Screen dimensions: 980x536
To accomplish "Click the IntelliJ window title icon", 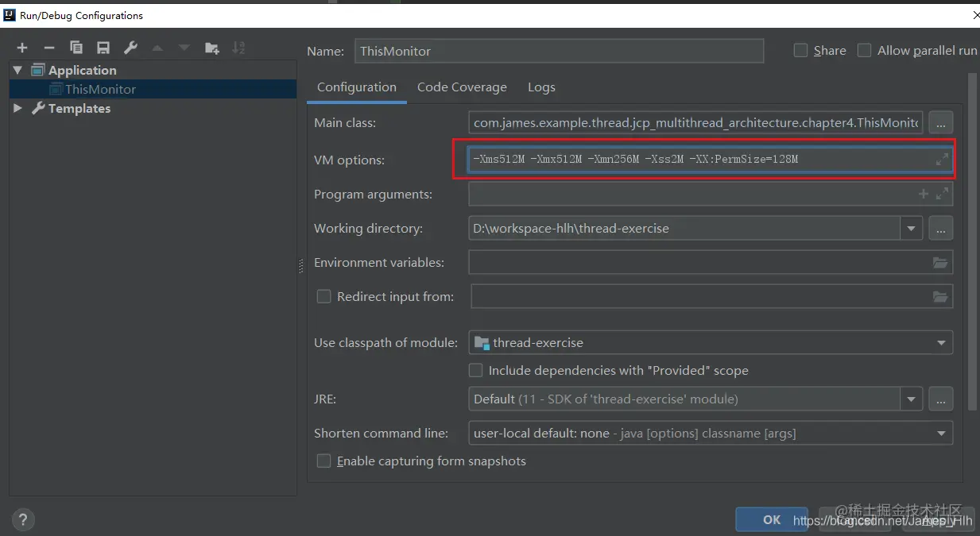I will [10, 15].
